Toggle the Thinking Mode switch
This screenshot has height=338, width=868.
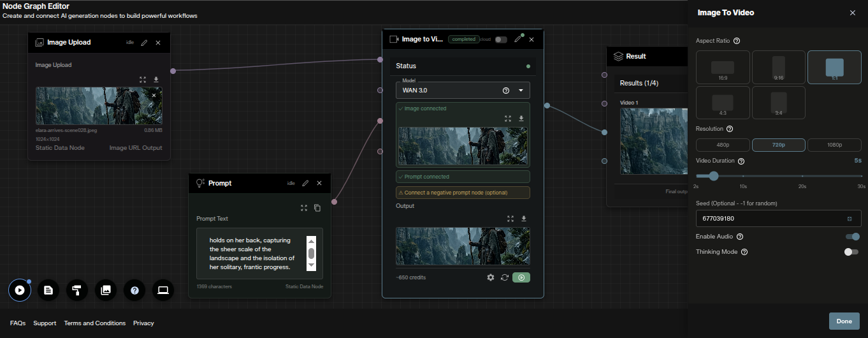pos(851,252)
